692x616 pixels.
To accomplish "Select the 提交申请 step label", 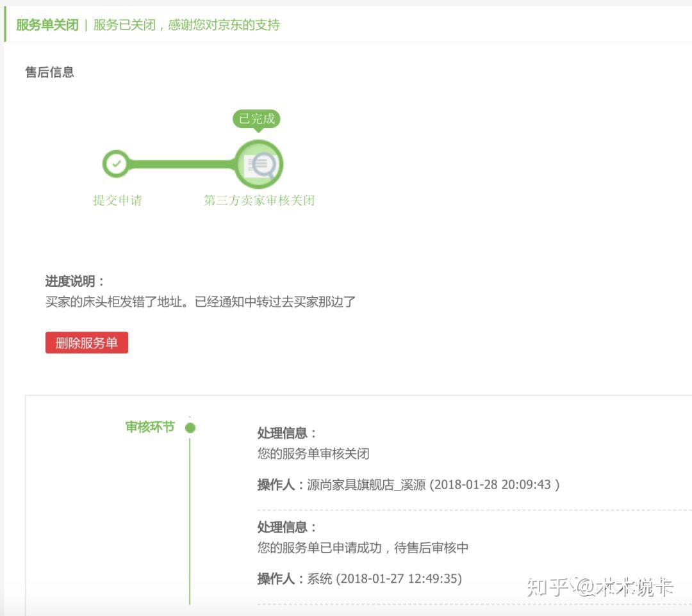I will coord(117,200).
